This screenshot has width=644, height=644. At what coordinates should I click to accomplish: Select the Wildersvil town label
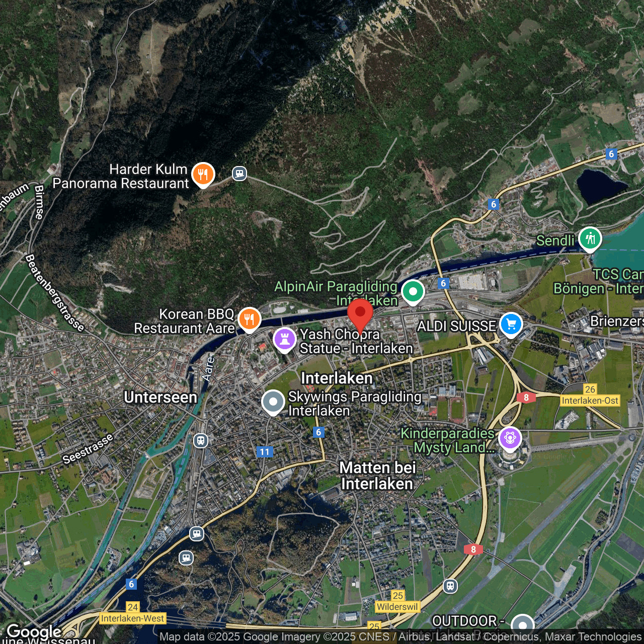point(397,607)
